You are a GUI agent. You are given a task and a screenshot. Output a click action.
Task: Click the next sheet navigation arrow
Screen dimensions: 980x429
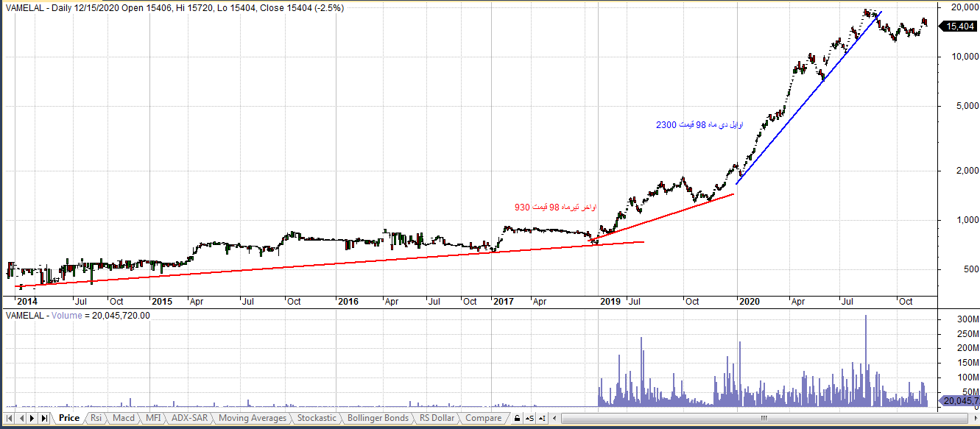[x=32, y=418]
